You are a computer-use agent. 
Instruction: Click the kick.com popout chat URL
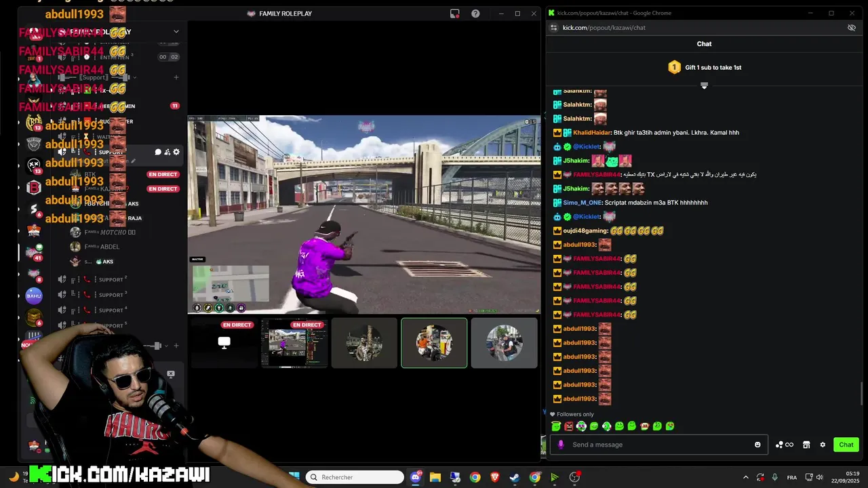604,28
